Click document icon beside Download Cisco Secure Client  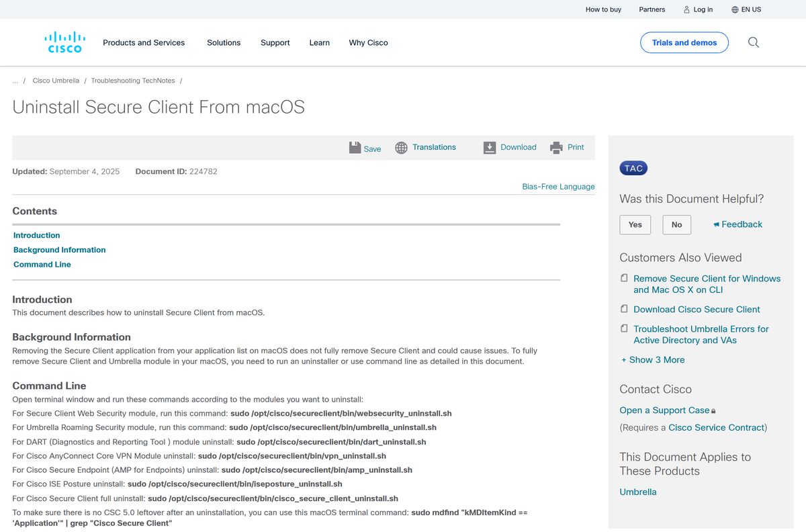click(x=624, y=309)
